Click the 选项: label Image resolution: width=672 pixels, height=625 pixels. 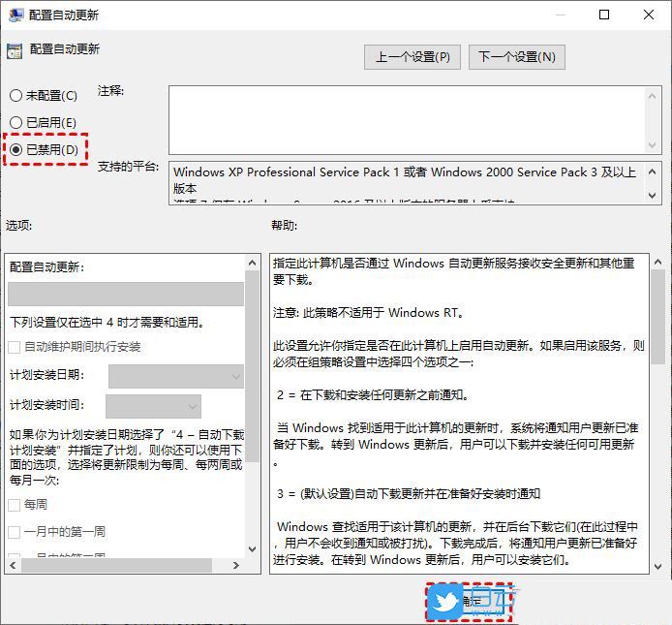pos(18,225)
